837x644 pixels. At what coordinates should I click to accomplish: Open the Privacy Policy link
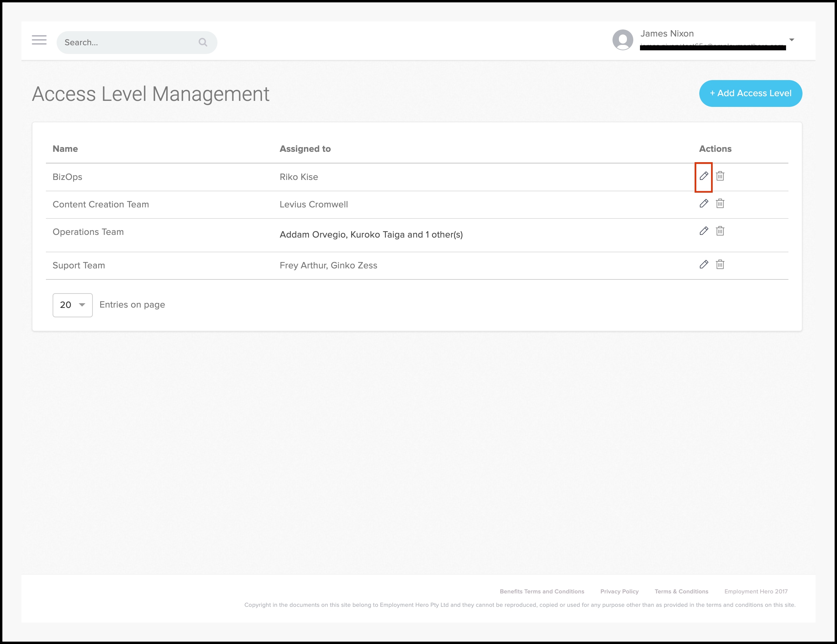[619, 591]
